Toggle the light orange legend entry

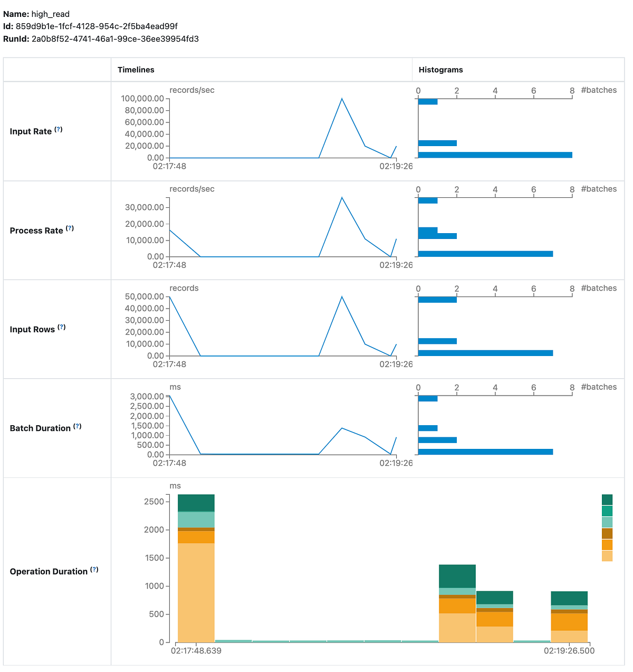tap(607, 556)
